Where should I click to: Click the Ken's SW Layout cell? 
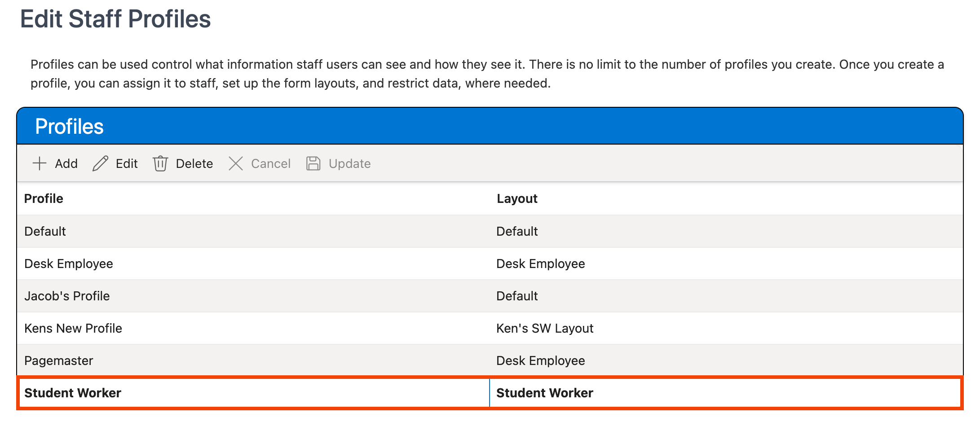pyautogui.click(x=544, y=328)
